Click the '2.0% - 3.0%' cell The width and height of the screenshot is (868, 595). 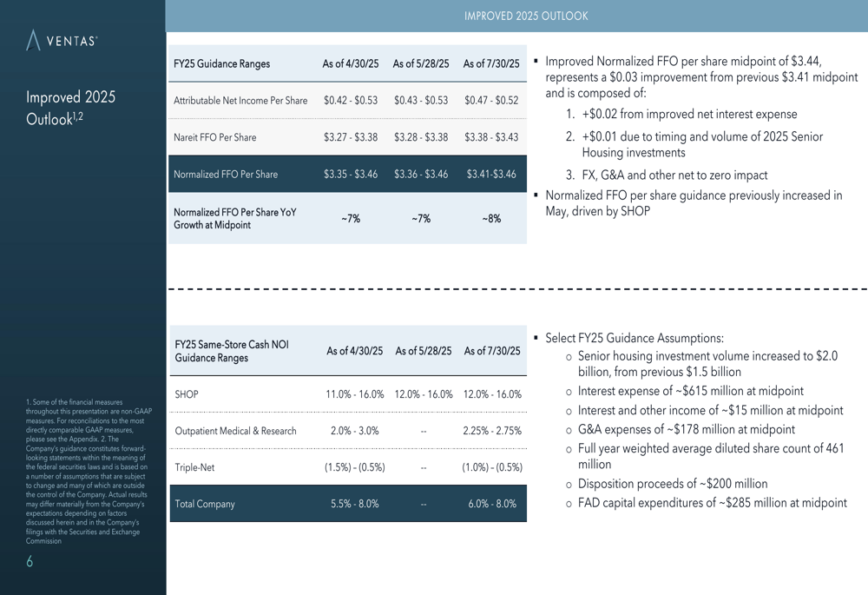click(354, 431)
